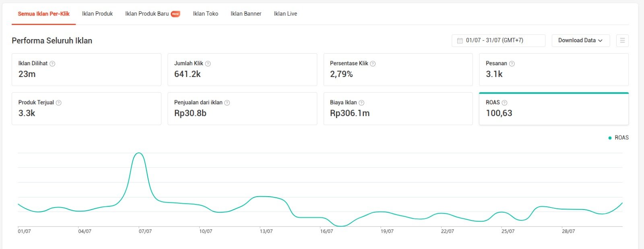644x249 pixels.
Task: Click question mark icon beside Pesanan
Action: coord(512,64)
